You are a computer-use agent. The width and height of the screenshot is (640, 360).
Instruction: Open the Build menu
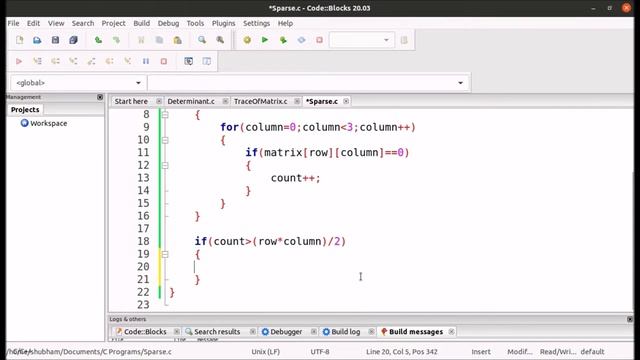coord(142,23)
